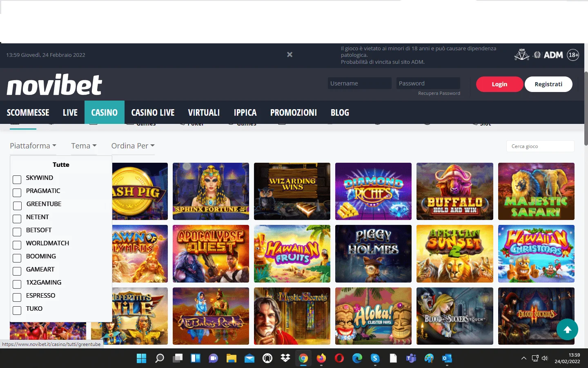Check the NETENT platform checkbox
The width and height of the screenshot is (588, 368).
[17, 219]
